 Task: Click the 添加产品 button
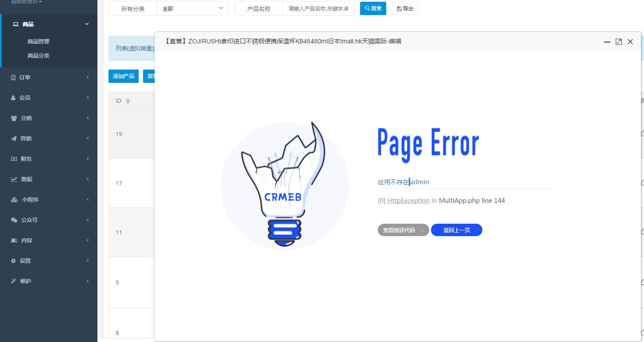click(x=124, y=76)
